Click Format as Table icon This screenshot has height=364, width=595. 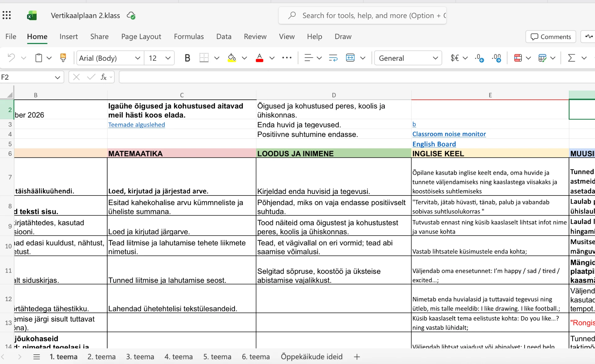point(542,58)
